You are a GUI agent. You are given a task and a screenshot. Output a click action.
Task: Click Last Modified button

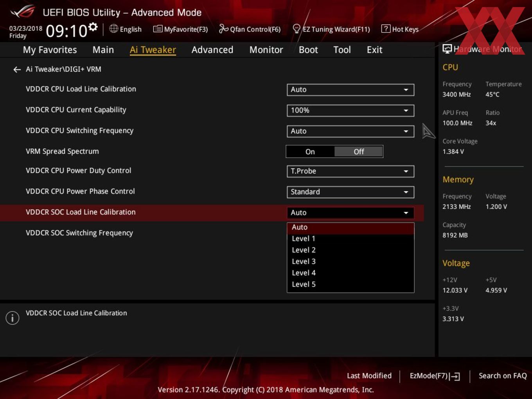coord(369,376)
